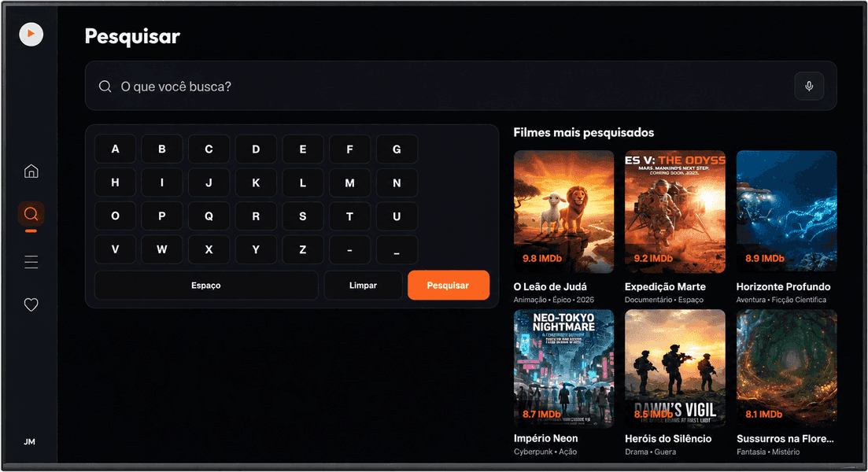
Task: Click the "Heróis do Silêncio" title text
Action: point(668,439)
